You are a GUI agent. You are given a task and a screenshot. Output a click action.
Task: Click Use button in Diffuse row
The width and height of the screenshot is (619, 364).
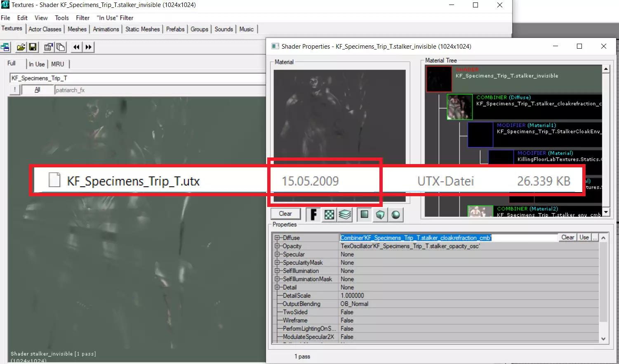584,237
